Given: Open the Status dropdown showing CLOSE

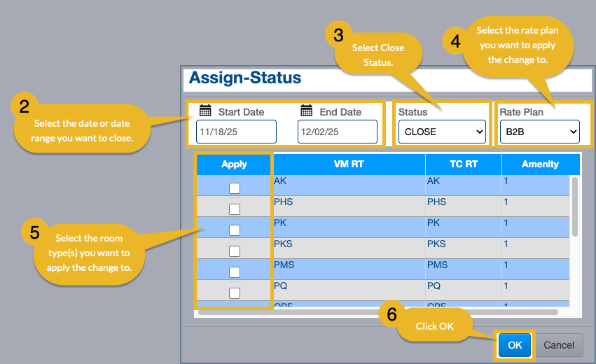Looking at the screenshot, I should coord(441,132).
